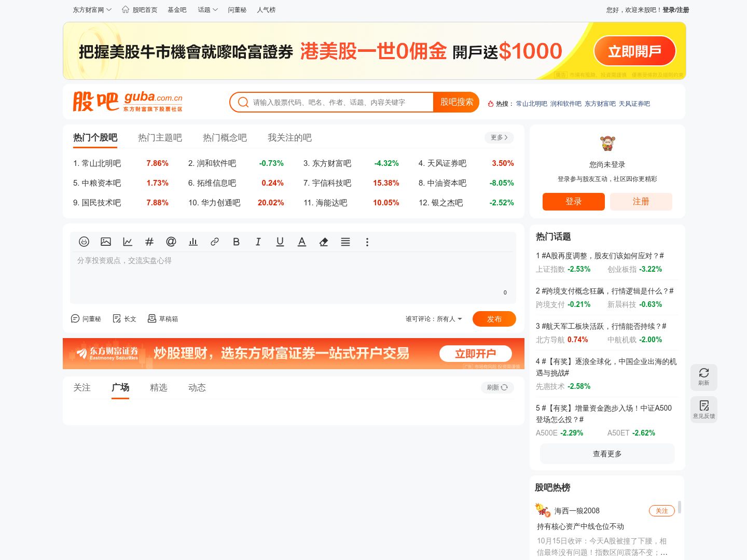Image resolution: width=747 pixels, height=560 pixels.
Task: Switch to the 精选 feed tab
Action: point(159,387)
